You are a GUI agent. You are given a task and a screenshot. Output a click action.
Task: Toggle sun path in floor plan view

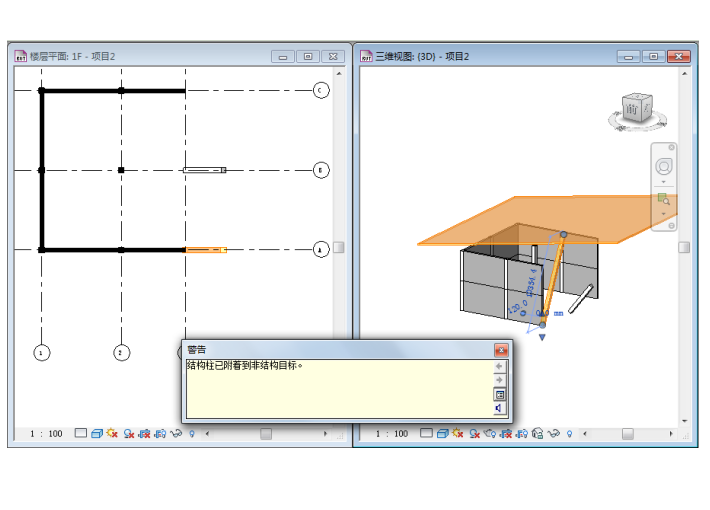pyautogui.click(x=112, y=434)
